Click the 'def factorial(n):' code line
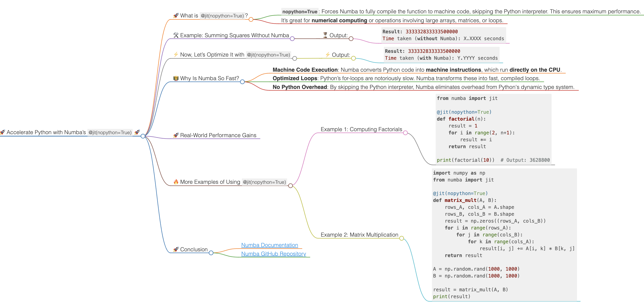Image resolution: width=644 pixels, height=306 pixels. pyautogui.click(x=461, y=119)
